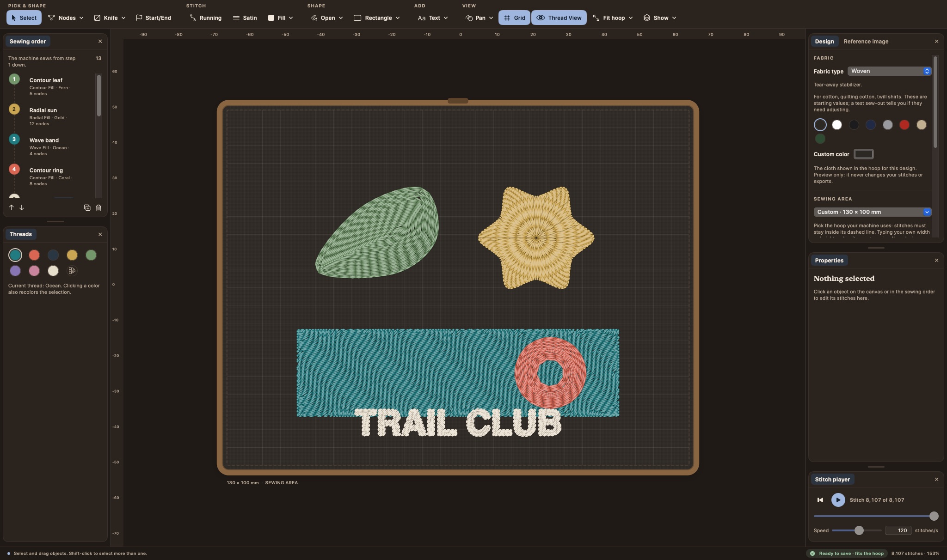
Task: Move the selected step up in the sewing order
Action: [x=12, y=207]
